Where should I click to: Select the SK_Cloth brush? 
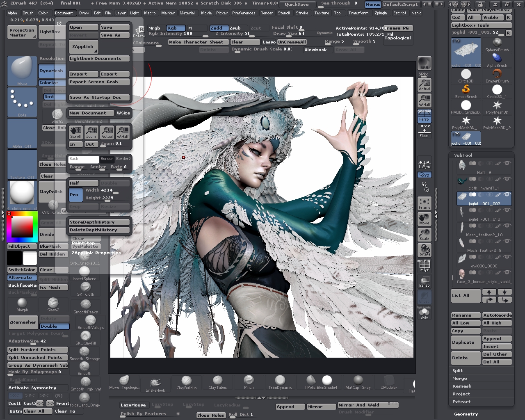(85, 289)
